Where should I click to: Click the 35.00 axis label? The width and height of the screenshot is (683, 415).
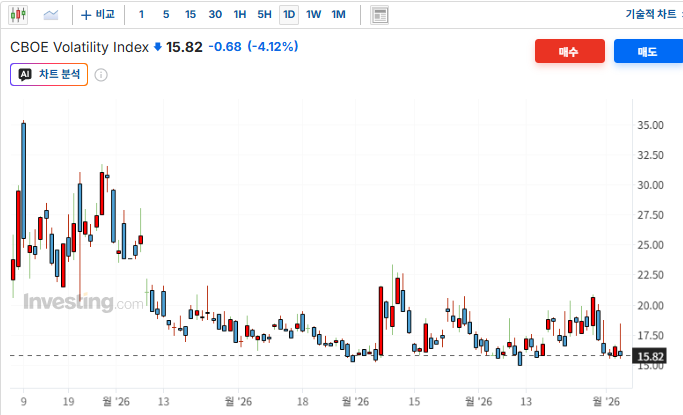coord(650,125)
